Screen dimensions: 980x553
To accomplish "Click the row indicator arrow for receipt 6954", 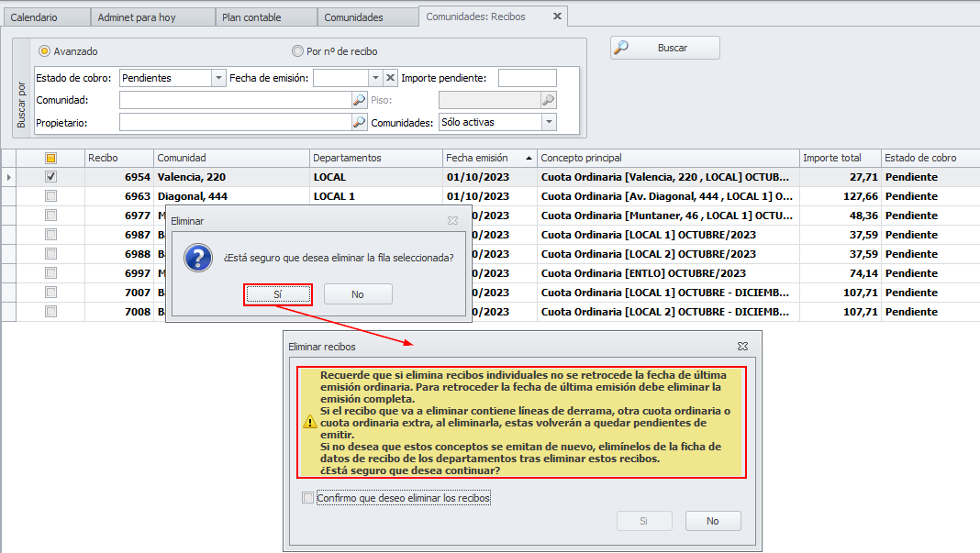I will click(9, 177).
